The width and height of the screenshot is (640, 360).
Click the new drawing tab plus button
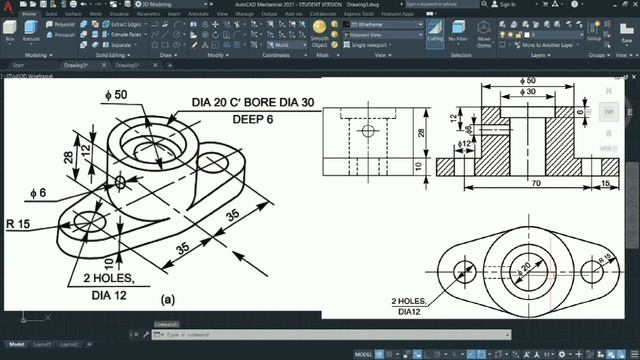(170, 65)
